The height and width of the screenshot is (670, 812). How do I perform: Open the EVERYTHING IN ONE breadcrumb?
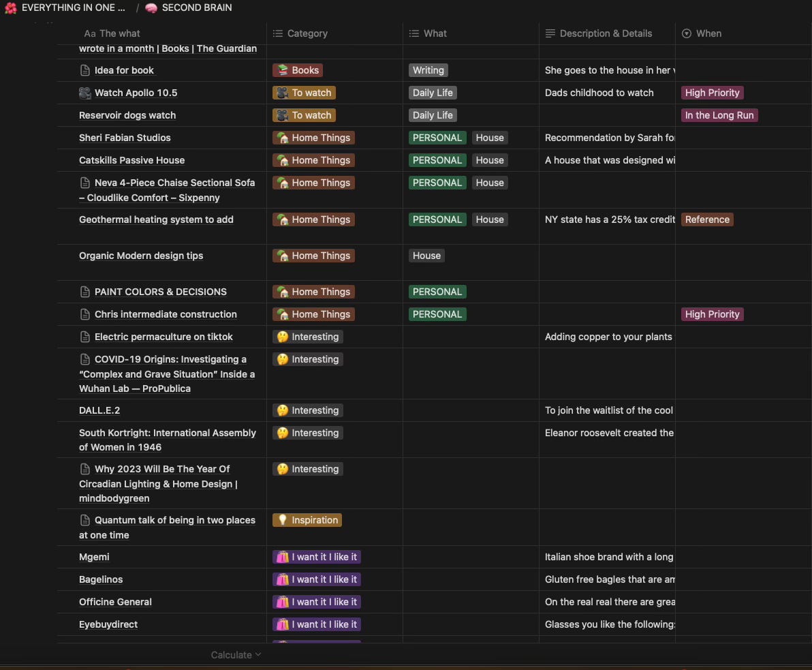pyautogui.click(x=73, y=7)
